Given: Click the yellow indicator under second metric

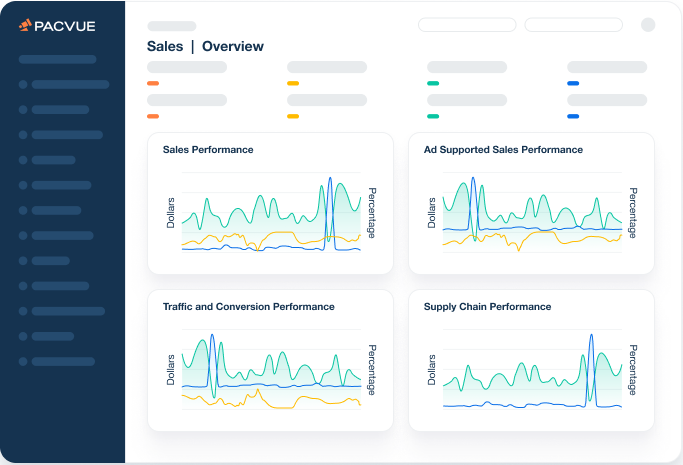Looking at the screenshot, I should [293, 83].
